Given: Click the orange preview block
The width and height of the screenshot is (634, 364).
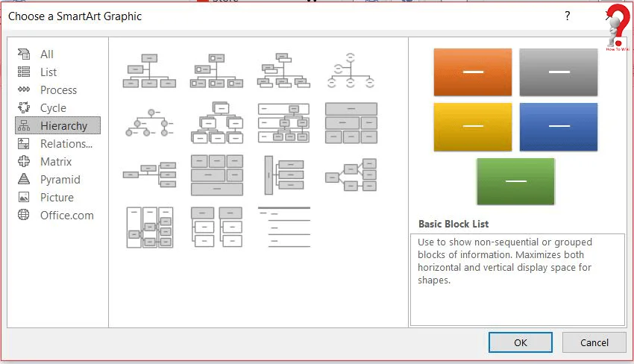Looking at the screenshot, I should click(x=473, y=72).
